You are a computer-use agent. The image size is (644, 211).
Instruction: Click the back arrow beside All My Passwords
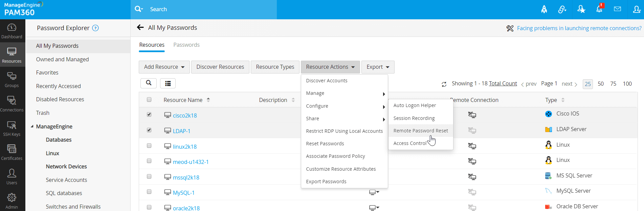click(x=140, y=27)
